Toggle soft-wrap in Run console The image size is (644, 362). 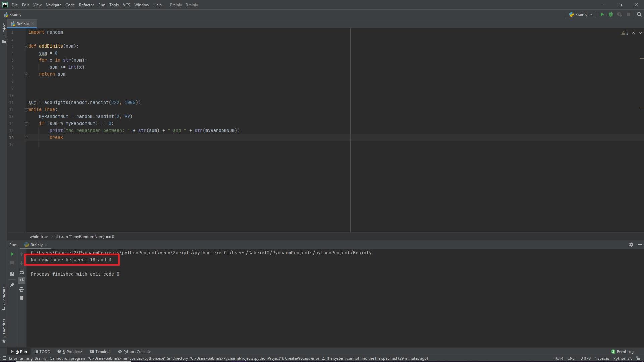pos(22,272)
